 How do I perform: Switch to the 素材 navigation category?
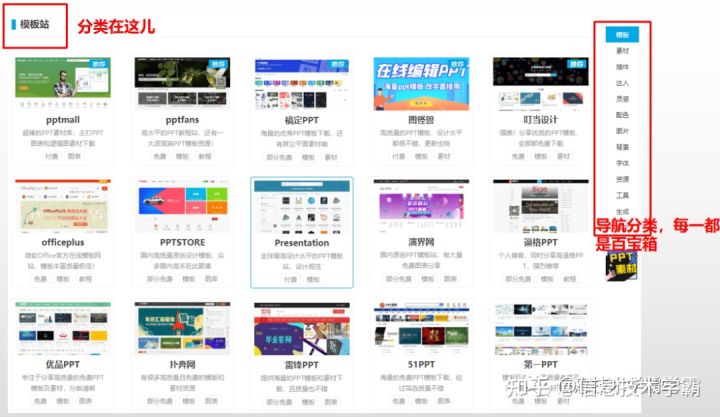[622, 51]
